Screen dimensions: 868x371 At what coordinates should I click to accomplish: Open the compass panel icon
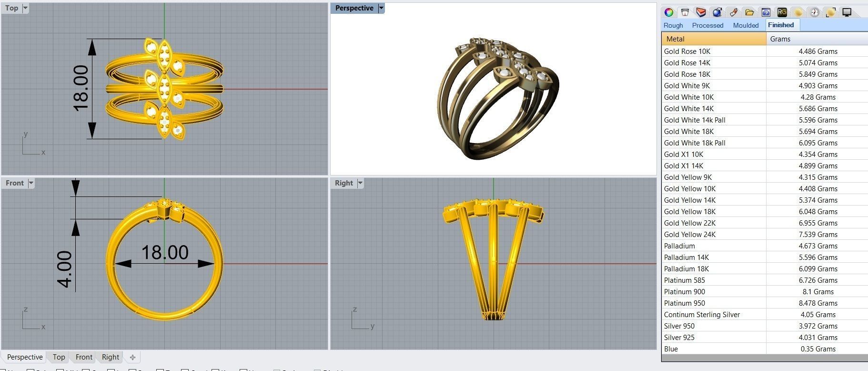tap(814, 12)
